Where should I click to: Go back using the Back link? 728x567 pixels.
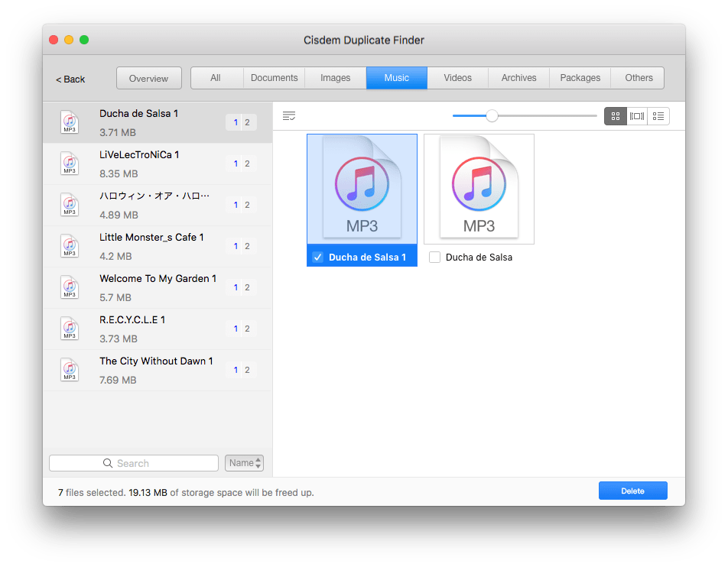[x=70, y=79]
